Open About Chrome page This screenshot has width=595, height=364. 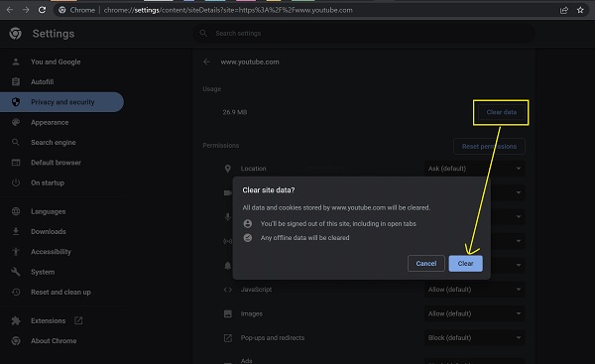coord(61,341)
